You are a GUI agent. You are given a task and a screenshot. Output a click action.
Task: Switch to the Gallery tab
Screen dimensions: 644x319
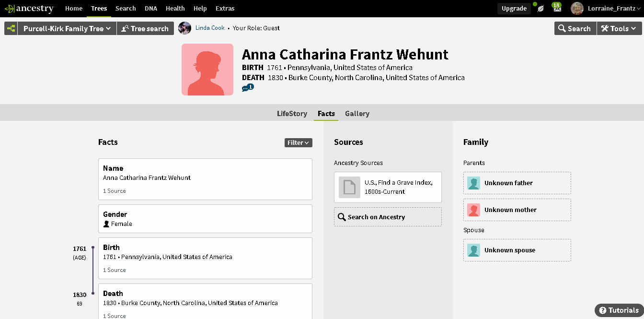(x=357, y=114)
